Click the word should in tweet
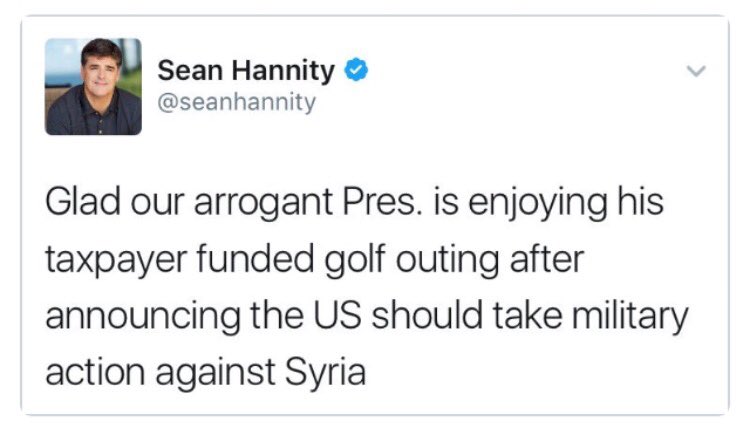Screen dimensions: 746x440 tap(427, 315)
